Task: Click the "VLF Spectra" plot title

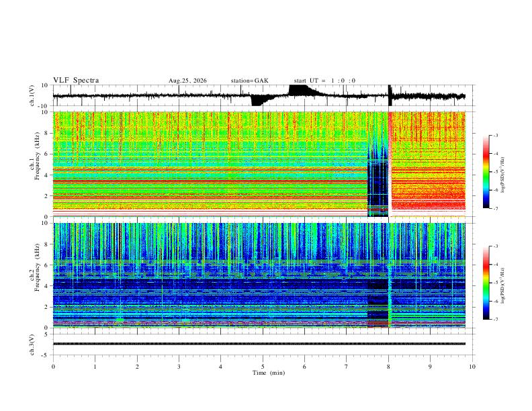Action: pos(76,81)
